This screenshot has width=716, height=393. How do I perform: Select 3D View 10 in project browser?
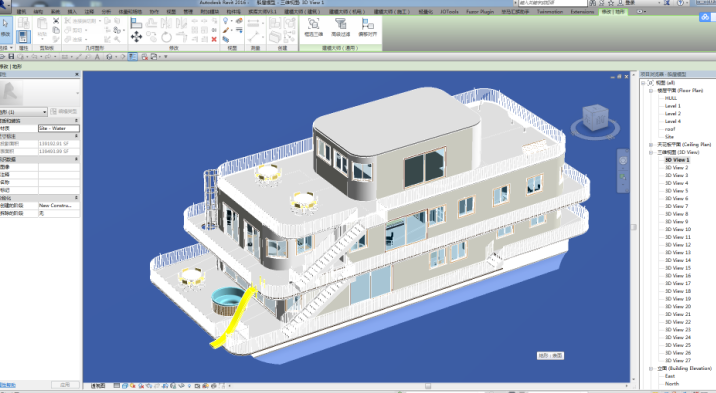[678, 229]
